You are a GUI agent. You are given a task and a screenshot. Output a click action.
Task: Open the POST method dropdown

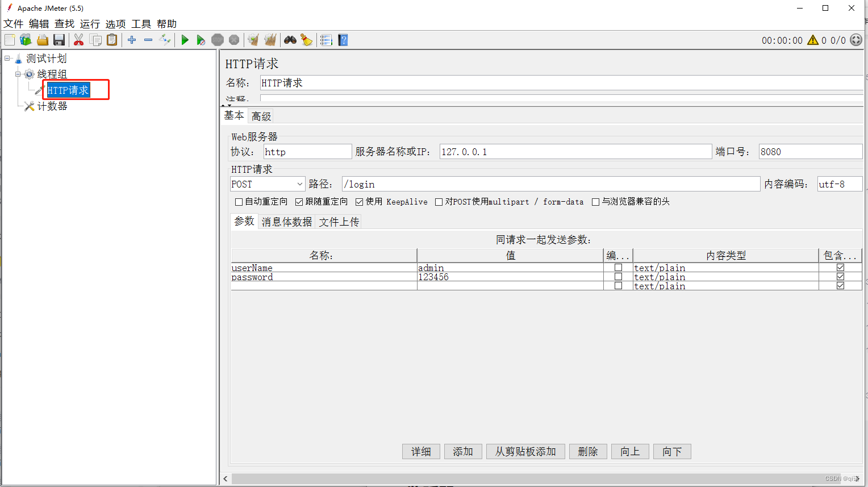268,184
